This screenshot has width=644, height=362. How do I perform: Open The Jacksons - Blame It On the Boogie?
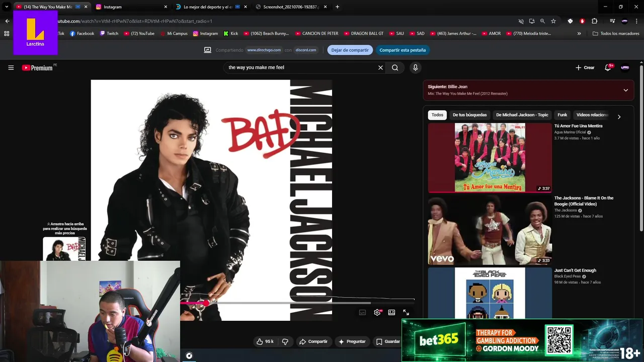coord(584,201)
